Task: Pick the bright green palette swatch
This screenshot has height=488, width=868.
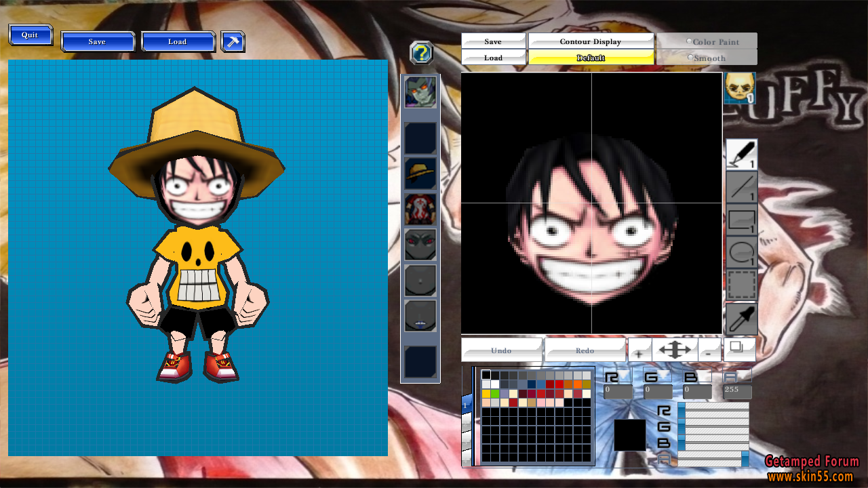Action: 495,394
